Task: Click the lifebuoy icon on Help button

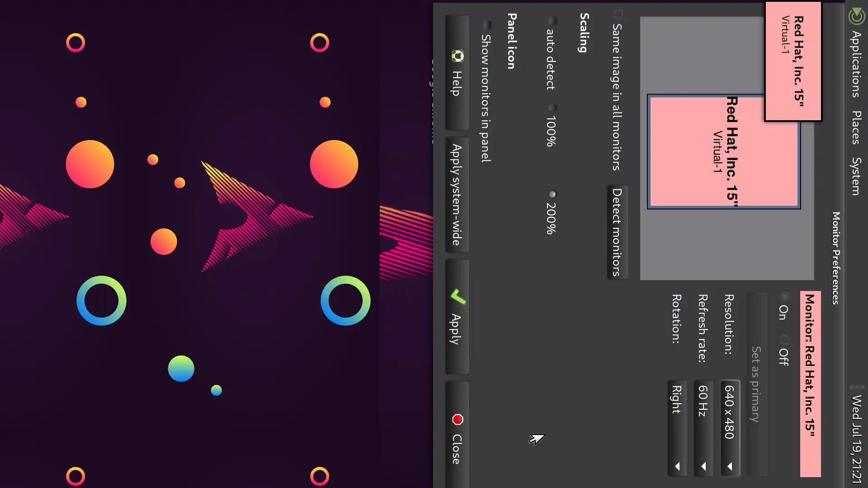Action: coord(458,56)
